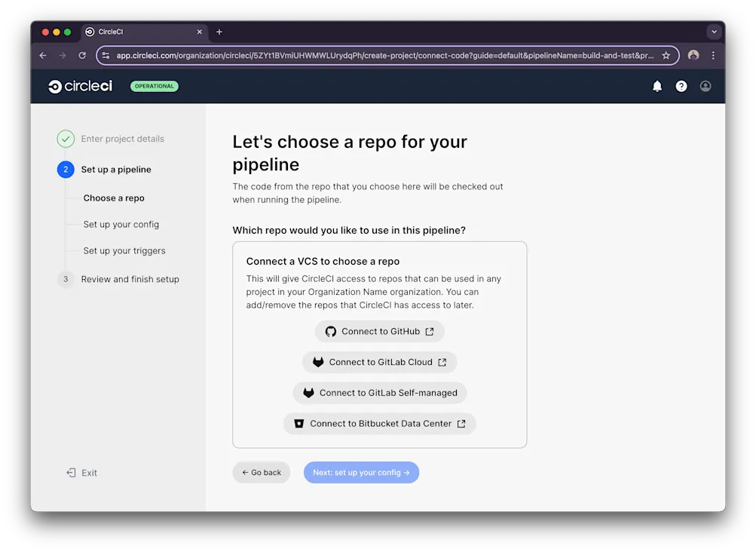This screenshot has width=756, height=552.
Task: Click the GitLab Cloud fox icon
Action: 318,363
